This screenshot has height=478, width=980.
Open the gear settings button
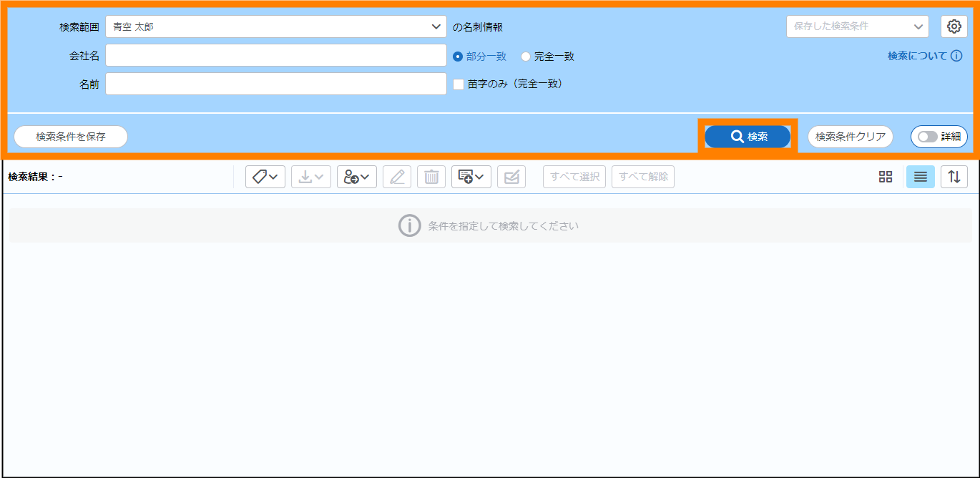pyautogui.click(x=954, y=26)
